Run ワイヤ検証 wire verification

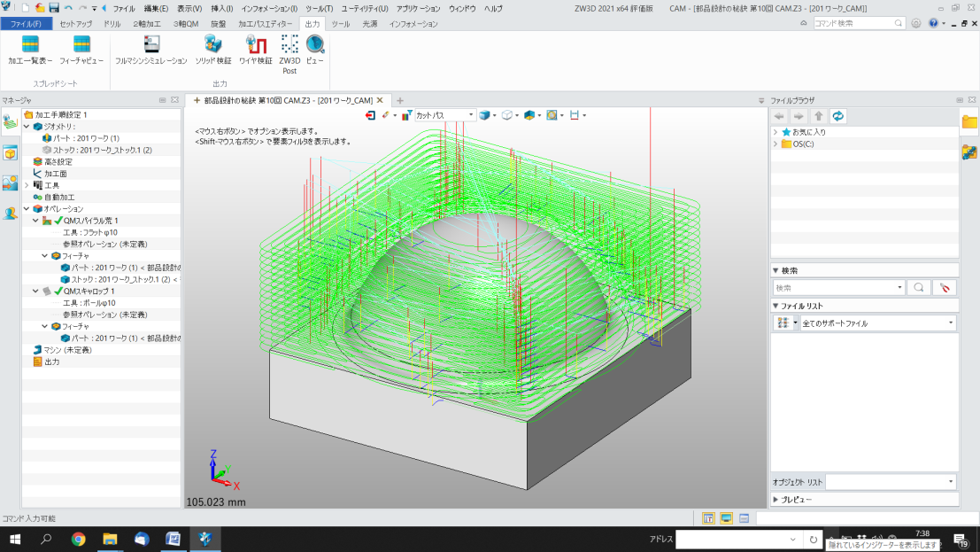(x=255, y=51)
